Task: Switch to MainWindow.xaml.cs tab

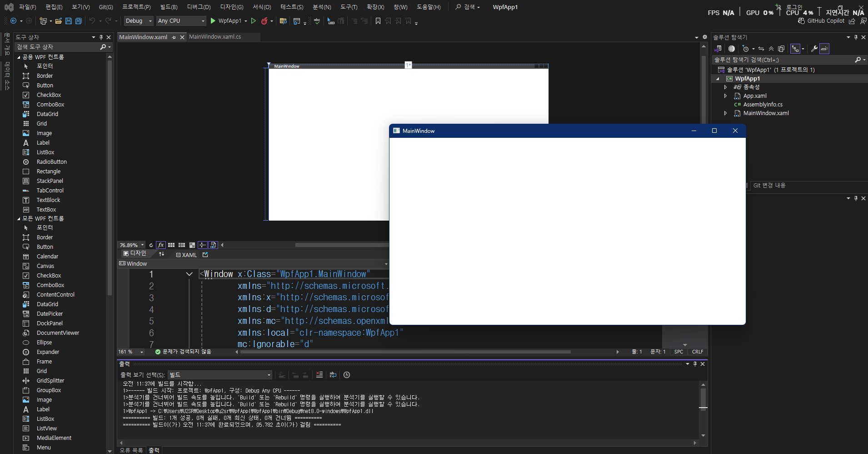Action: click(215, 37)
